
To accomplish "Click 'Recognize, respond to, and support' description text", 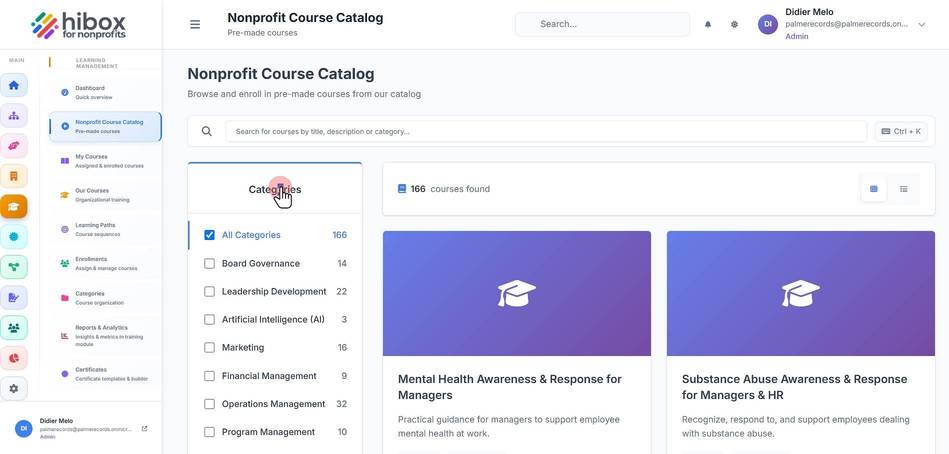I will [x=796, y=426].
